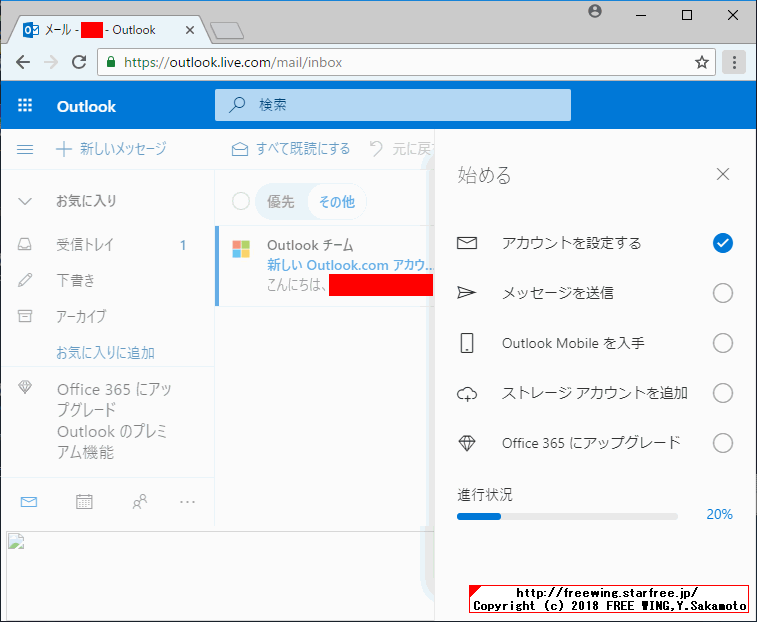Open more modules ellipsis
Screen dimensions: 757x622
tap(187, 502)
